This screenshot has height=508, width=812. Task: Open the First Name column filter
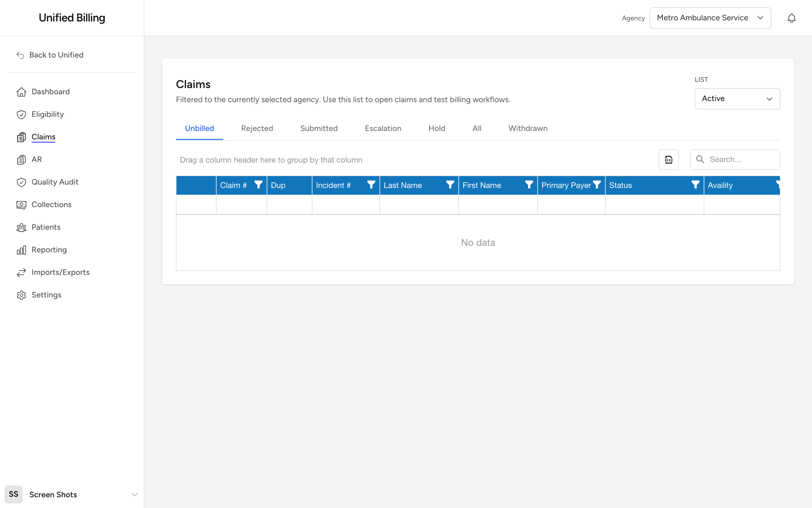529,185
